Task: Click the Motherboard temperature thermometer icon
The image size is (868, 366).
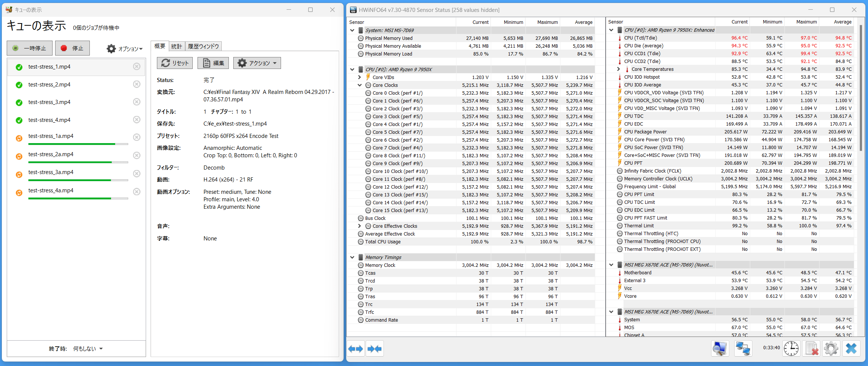Action: pyautogui.click(x=620, y=273)
